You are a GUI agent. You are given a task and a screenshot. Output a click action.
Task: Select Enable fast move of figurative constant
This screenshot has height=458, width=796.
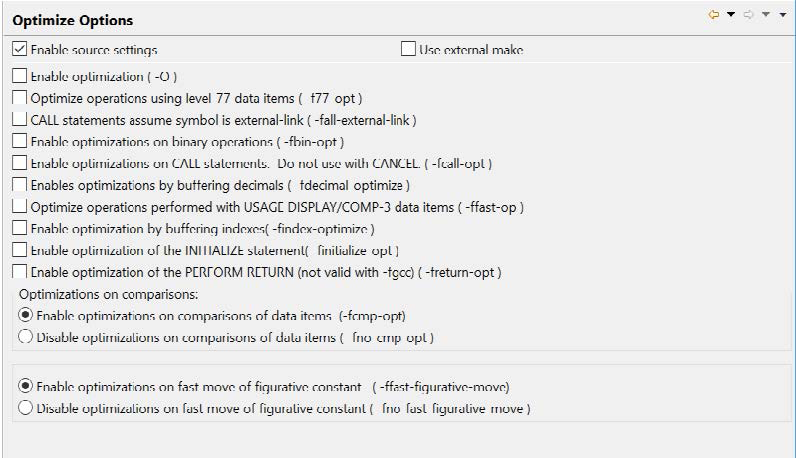click(x=26, y=386)
